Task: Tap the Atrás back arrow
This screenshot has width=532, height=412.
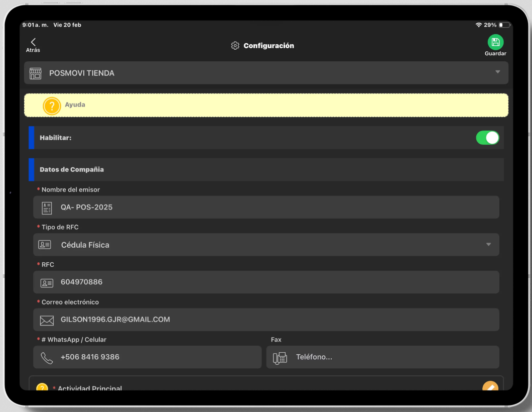Action: [x=33, y=43]
